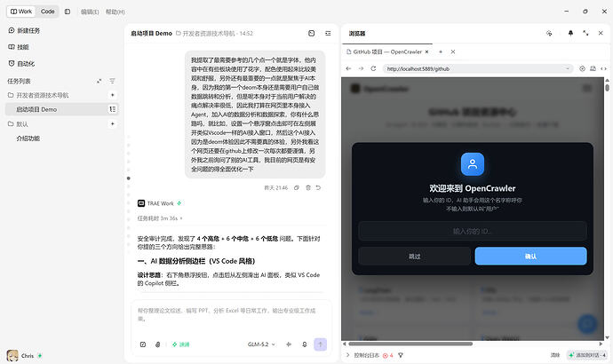
Task: Click the browser panel sync icon
Action: click(549, 33)
